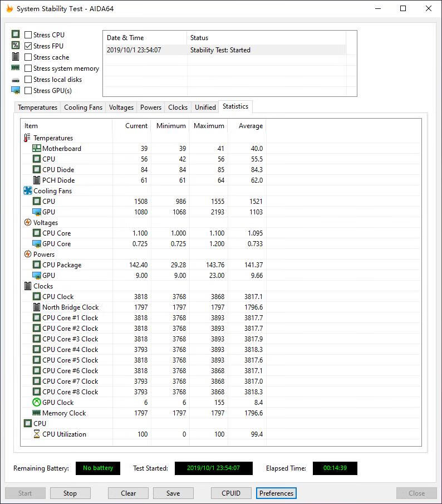The image size is (442, 504).
Task: Click the Elapsed Time display 00:14:39
Action: (x=335, y=468)
